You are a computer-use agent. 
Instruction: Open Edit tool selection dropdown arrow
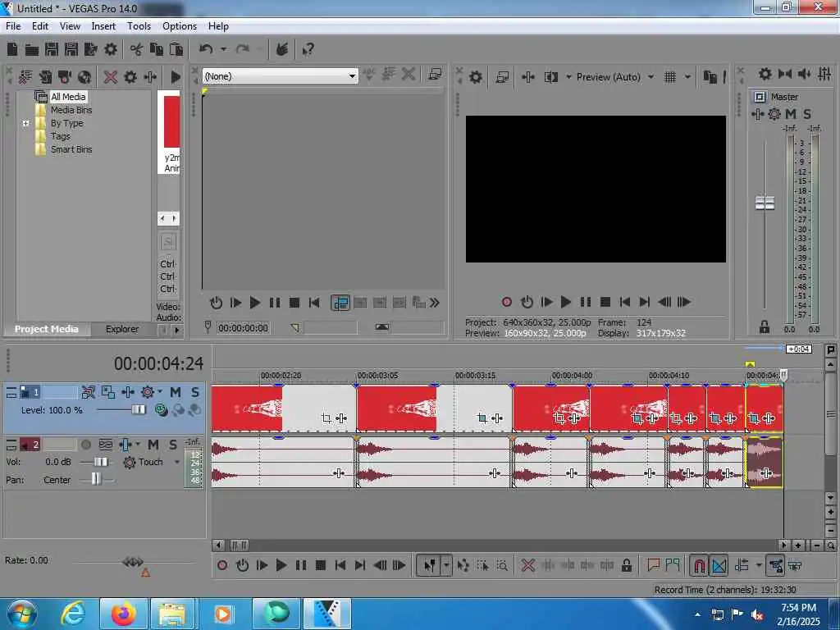[x=446, y=565]
